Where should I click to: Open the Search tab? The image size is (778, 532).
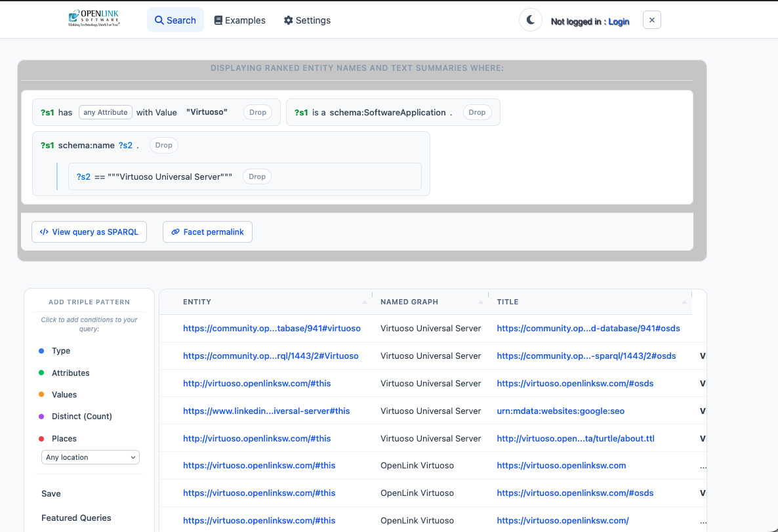[x=175, y=20]
